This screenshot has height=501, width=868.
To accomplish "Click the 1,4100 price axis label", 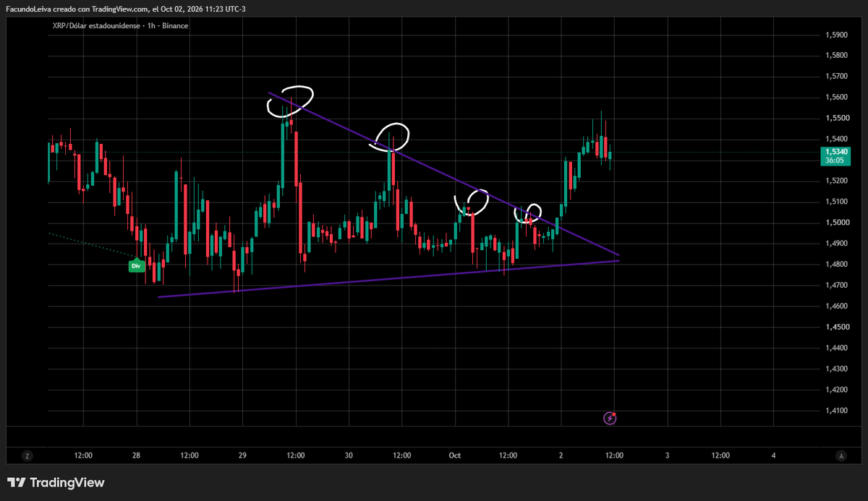I will [x=837, y=411].
